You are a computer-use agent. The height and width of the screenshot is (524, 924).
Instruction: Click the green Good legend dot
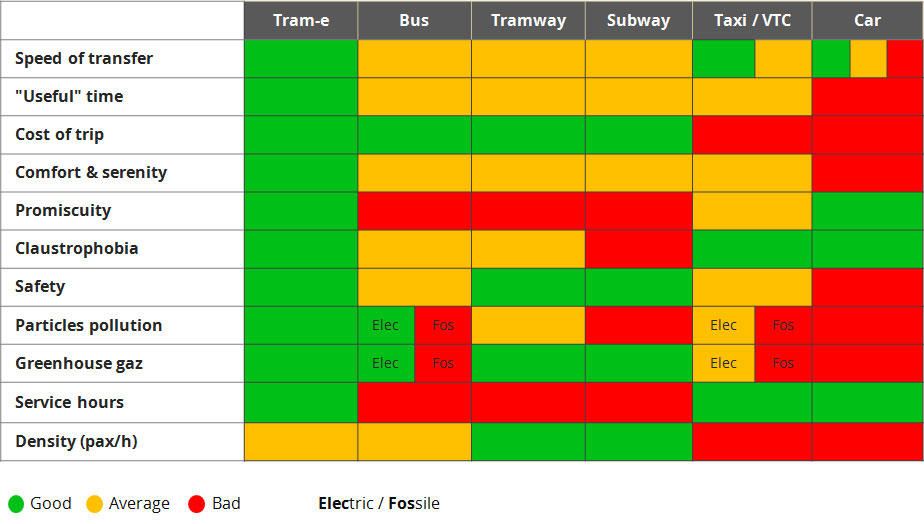pos(16,504)
